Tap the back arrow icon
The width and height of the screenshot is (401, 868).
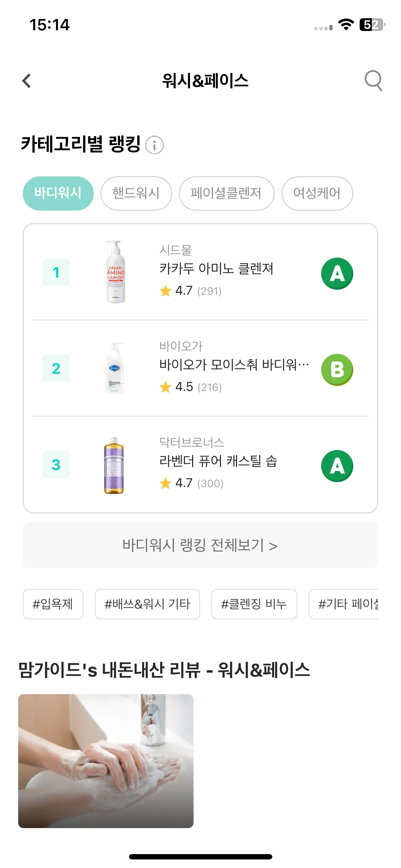(27, 81)
